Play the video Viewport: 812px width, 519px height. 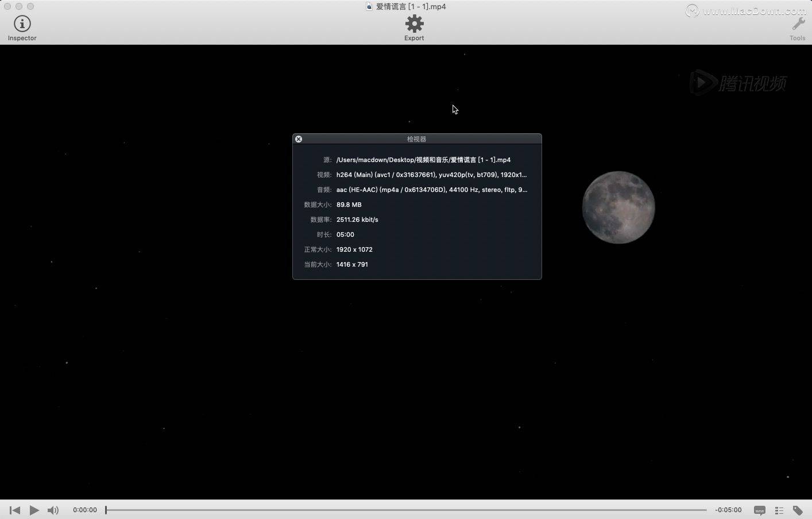pos(34,510)
